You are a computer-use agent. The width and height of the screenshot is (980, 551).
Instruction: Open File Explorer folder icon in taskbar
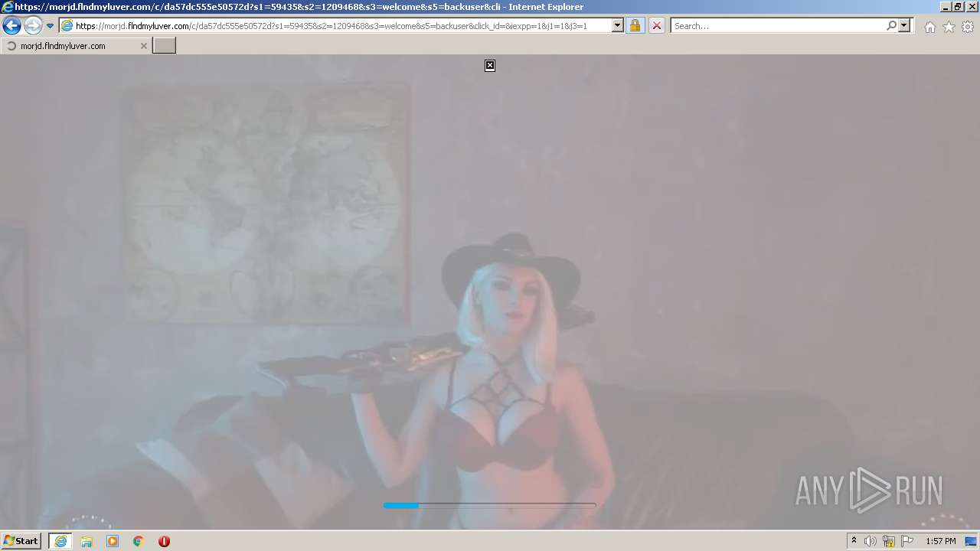tap(87, 541)
